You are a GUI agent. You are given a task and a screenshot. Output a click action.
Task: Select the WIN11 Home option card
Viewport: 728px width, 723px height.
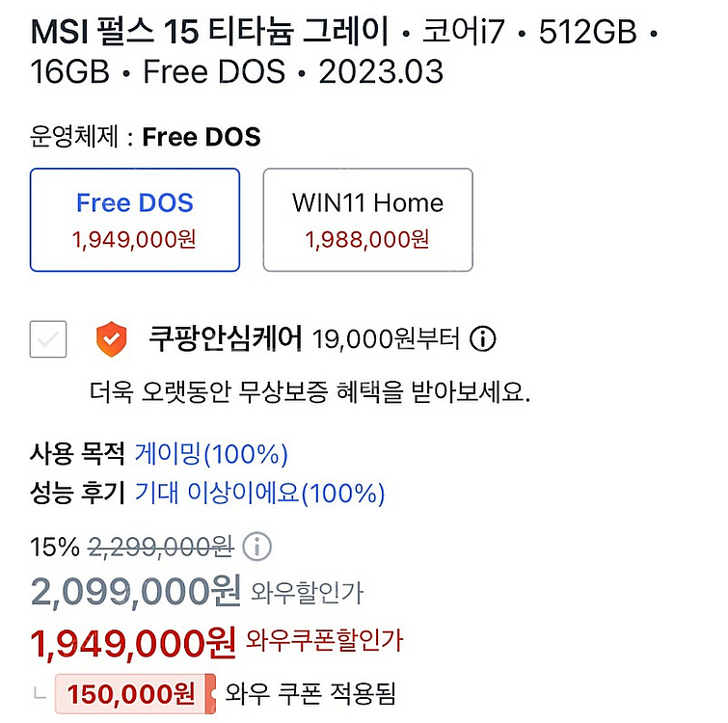[367, 220]
